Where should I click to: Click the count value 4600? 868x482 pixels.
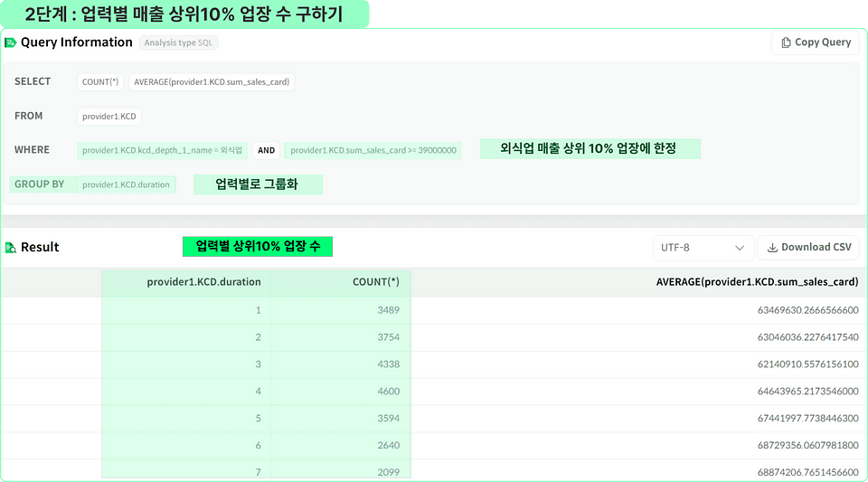(x=389, y=392)
